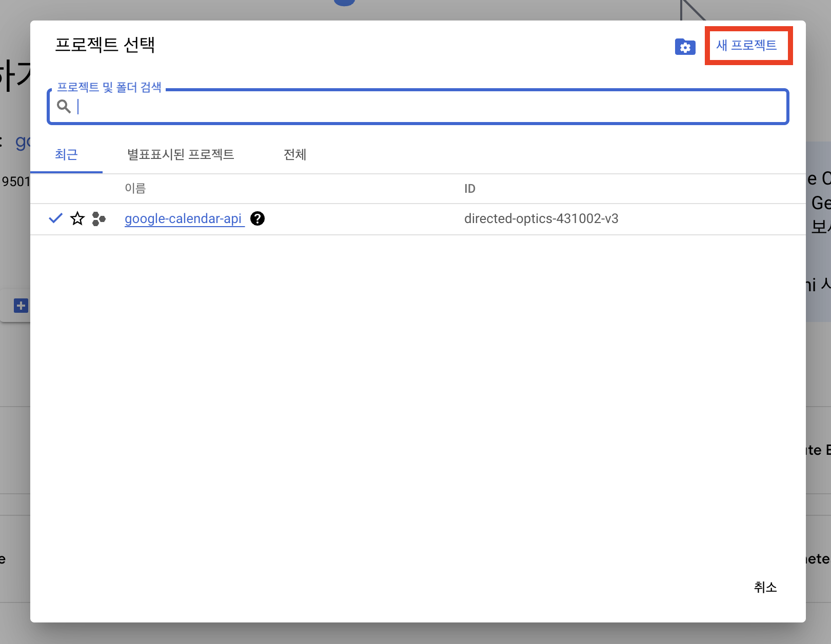Click the blue checkmark beside google-calendar-api
The image size is (831, 644).
[55, 218]
